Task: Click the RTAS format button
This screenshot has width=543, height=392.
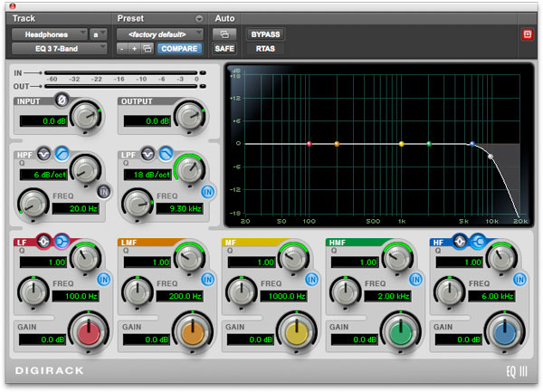Action: point(265,49)
